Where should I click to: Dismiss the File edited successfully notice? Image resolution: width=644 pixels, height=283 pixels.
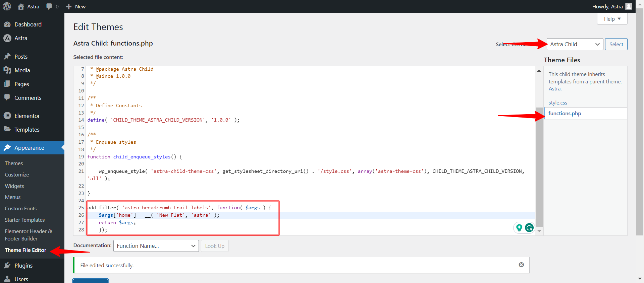[521, 265]
